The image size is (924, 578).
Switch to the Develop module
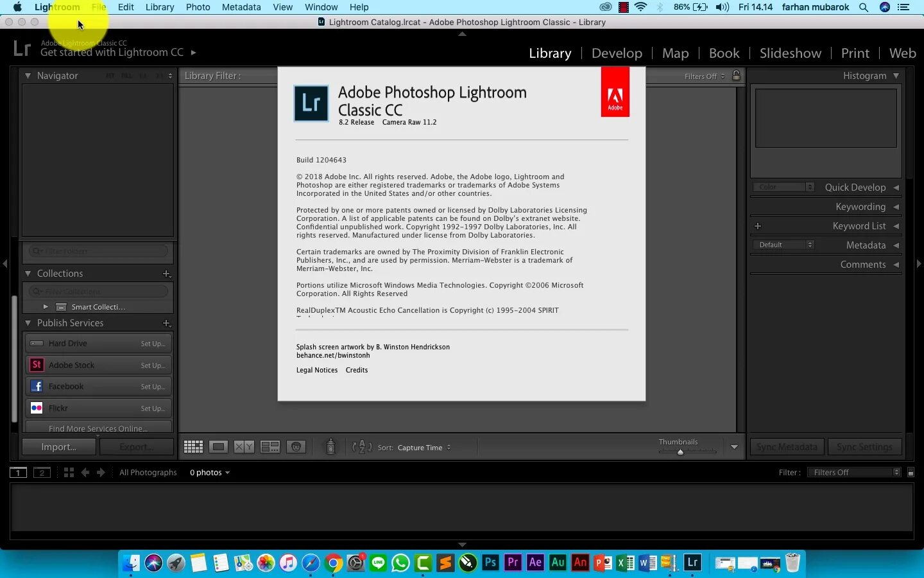pyautogui.click(x=617, y=53)
